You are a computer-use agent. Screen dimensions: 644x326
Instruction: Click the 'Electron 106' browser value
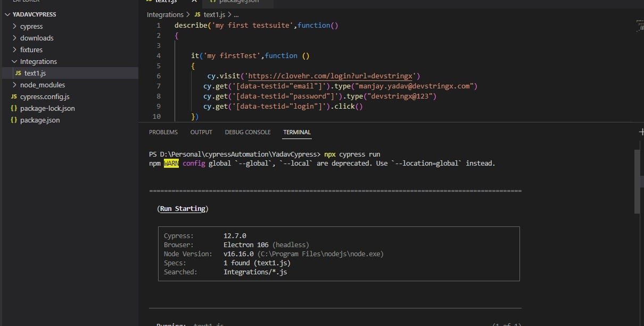246,244
